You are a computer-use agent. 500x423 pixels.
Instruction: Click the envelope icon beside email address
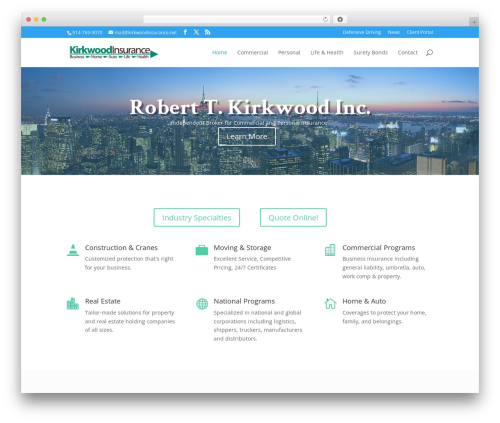[111, 32]
